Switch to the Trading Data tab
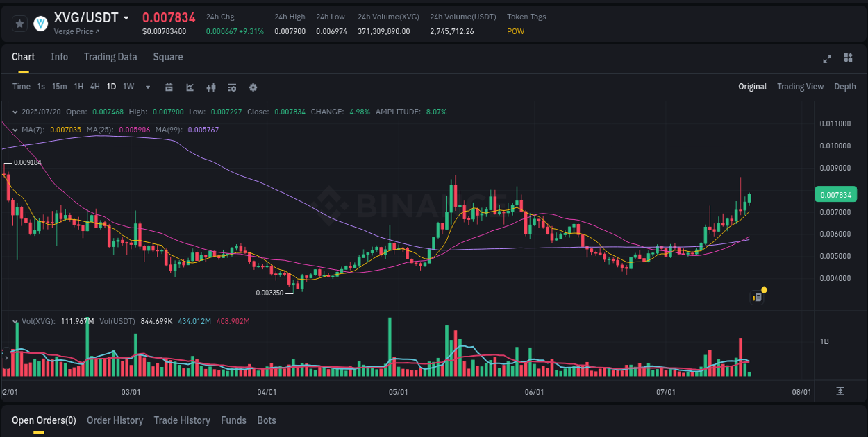The image size is (868, 437). point(110,57)
